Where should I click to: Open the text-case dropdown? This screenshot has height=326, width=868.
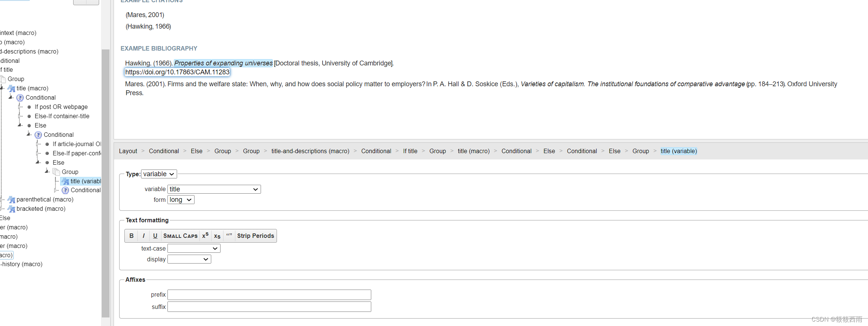[194, 248]
